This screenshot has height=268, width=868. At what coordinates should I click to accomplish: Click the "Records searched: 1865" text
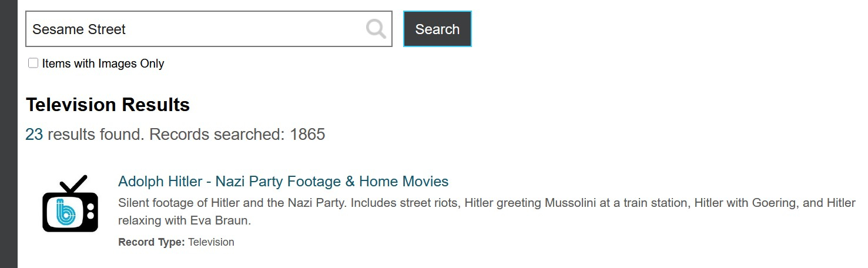(237, 135)
